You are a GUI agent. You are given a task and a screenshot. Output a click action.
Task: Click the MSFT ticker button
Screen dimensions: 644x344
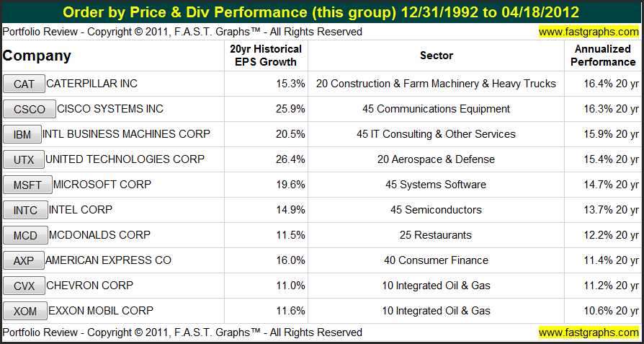tap(27, 185)
